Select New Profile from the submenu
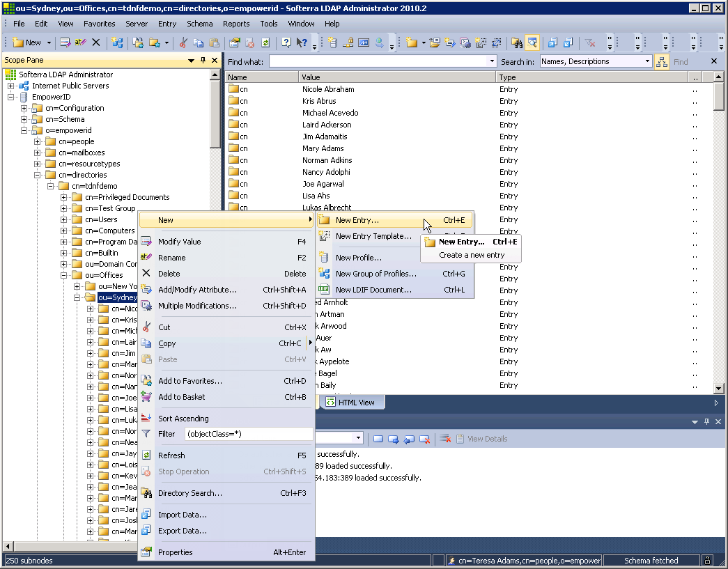 pyautogui.click(x=358, y=258)
